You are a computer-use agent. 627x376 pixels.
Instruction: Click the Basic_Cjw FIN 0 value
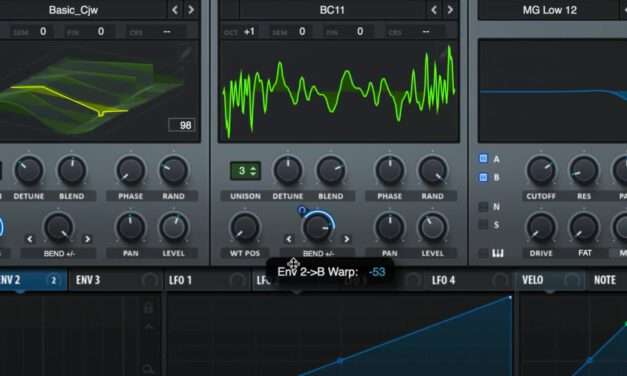101,31
